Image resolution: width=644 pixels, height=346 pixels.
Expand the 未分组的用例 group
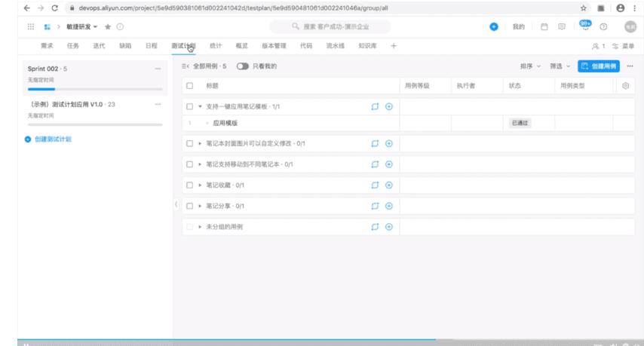[x=200, y=227]
